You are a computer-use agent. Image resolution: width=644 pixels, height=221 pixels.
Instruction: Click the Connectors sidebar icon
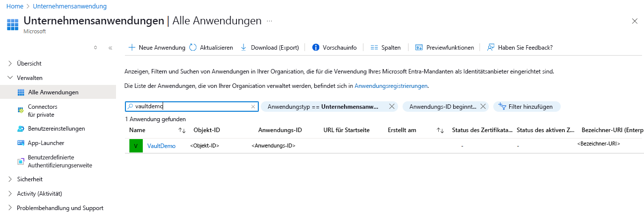(21, 109)
